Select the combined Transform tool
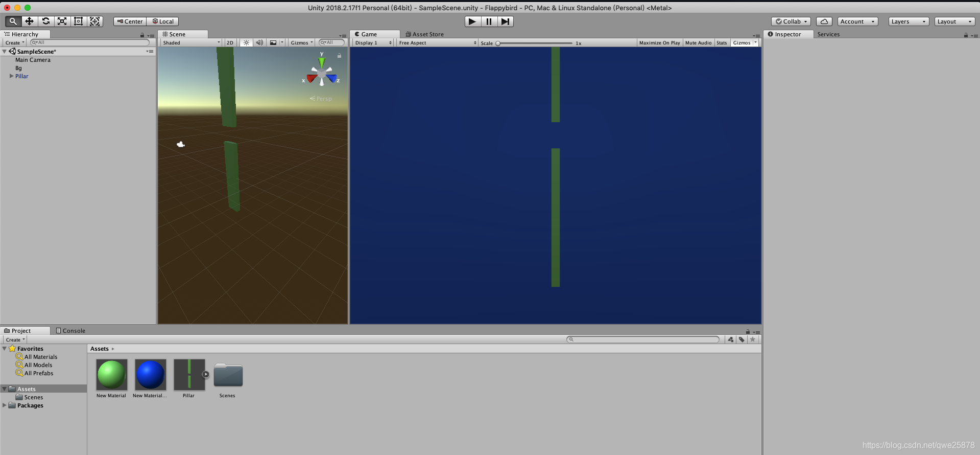Screen dimensions: 980x455 point(94,21)
